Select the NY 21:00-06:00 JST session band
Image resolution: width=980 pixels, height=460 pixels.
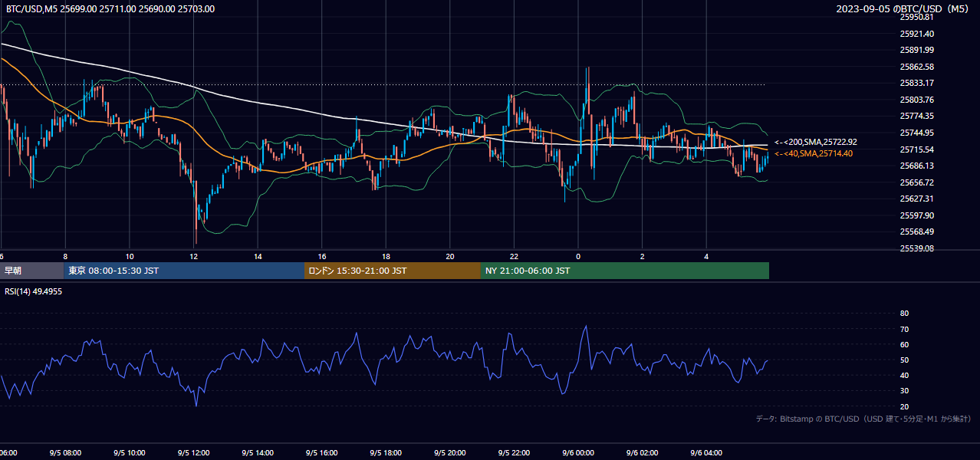coord(625,271)
